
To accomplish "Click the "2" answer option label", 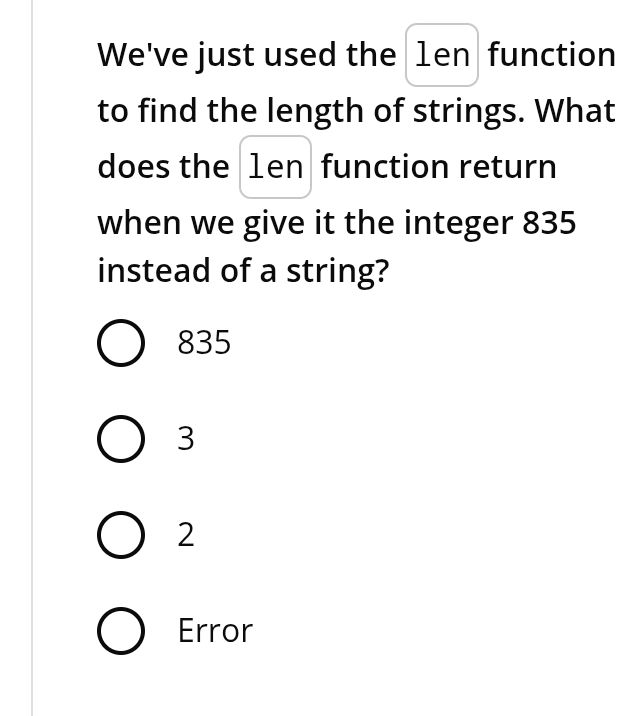I will [186, 536].
